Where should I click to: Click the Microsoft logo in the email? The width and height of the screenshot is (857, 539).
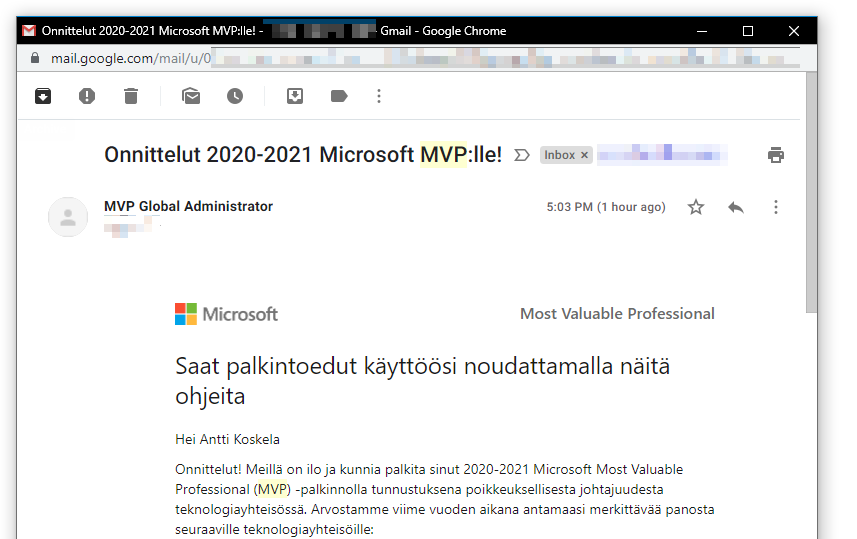point(226,314)
